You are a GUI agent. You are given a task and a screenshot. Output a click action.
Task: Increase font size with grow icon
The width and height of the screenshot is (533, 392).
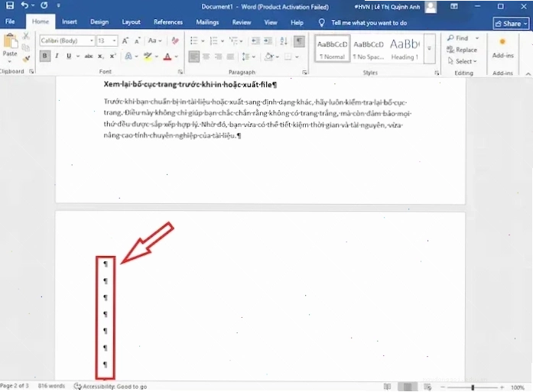tap(125, 41)
